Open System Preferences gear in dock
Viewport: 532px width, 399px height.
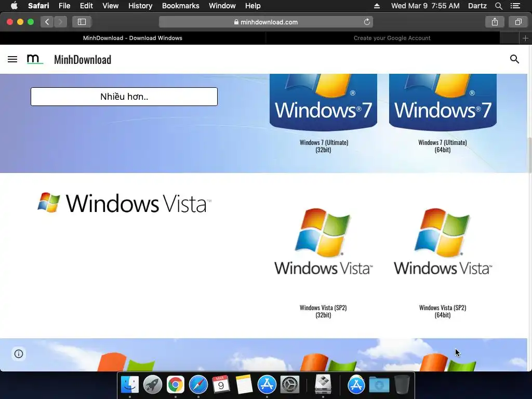(289, 384)
